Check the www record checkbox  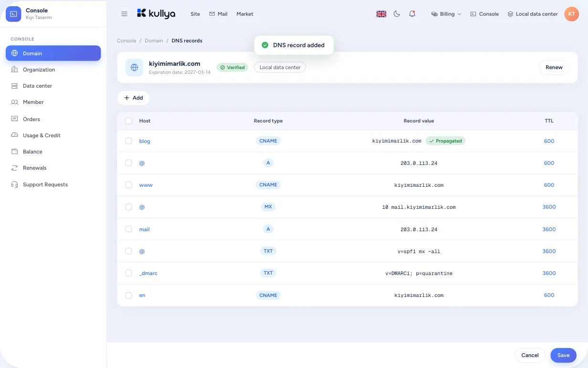tap(128, 184)
